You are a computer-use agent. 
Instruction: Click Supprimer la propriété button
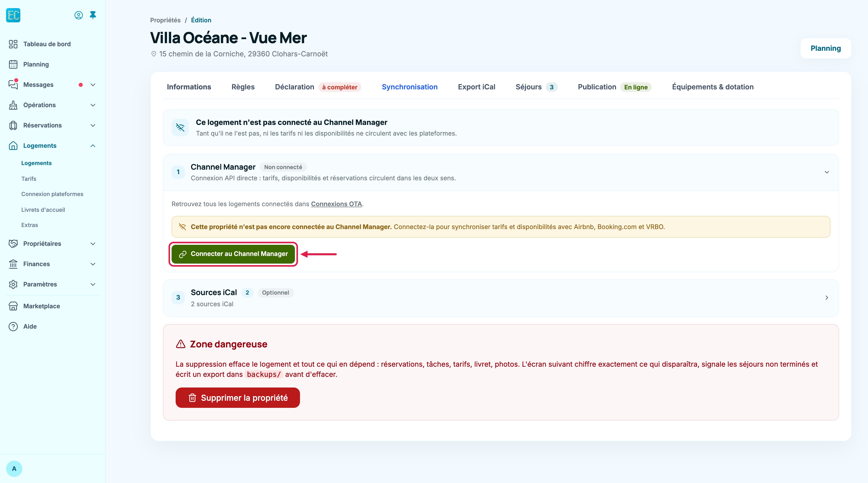238,398
